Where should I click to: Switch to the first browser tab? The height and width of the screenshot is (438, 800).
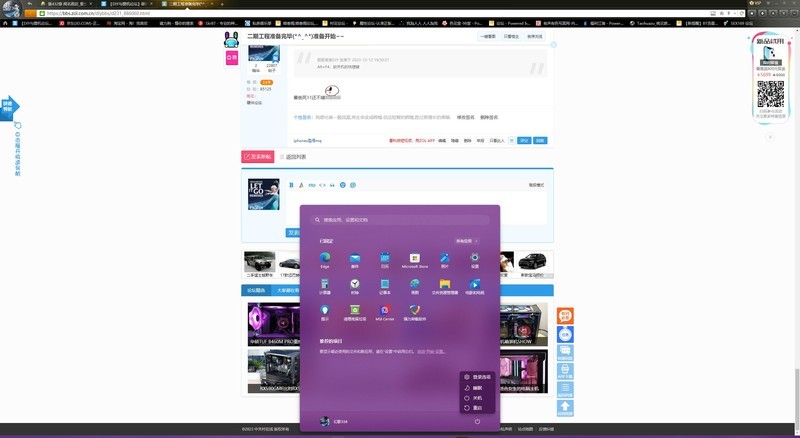coord(66,4)
